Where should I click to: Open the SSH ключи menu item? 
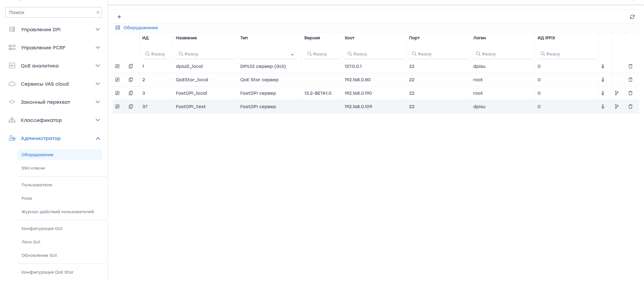[33, 168]
